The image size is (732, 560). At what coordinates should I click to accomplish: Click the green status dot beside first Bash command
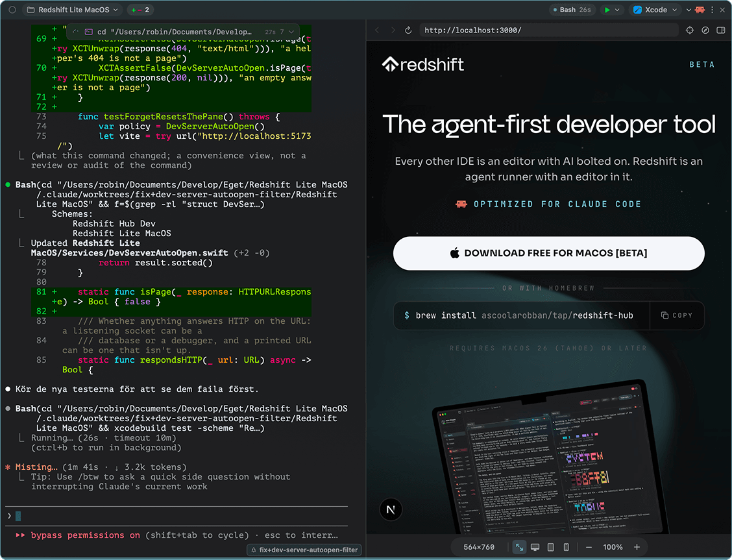pos(8,185)
